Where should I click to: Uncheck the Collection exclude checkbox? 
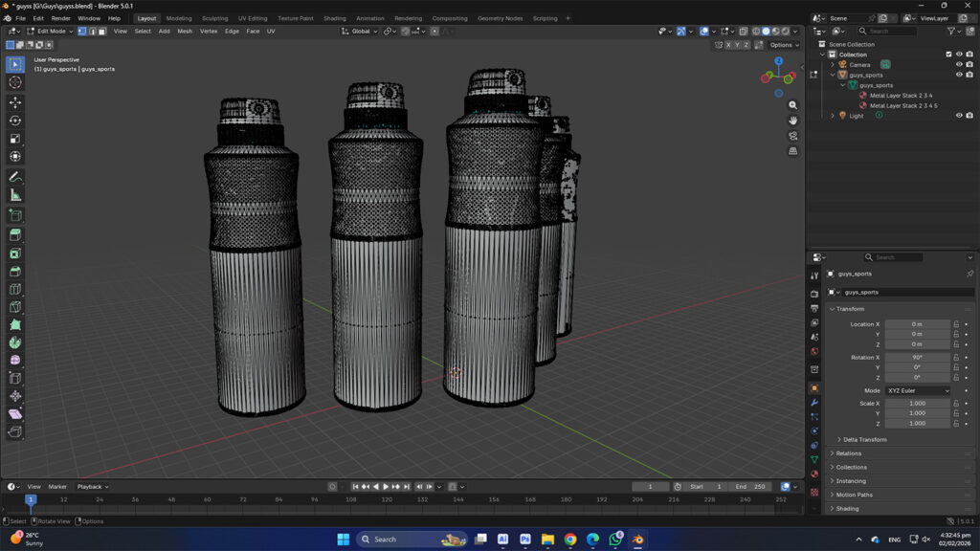[x=948, y=55]
